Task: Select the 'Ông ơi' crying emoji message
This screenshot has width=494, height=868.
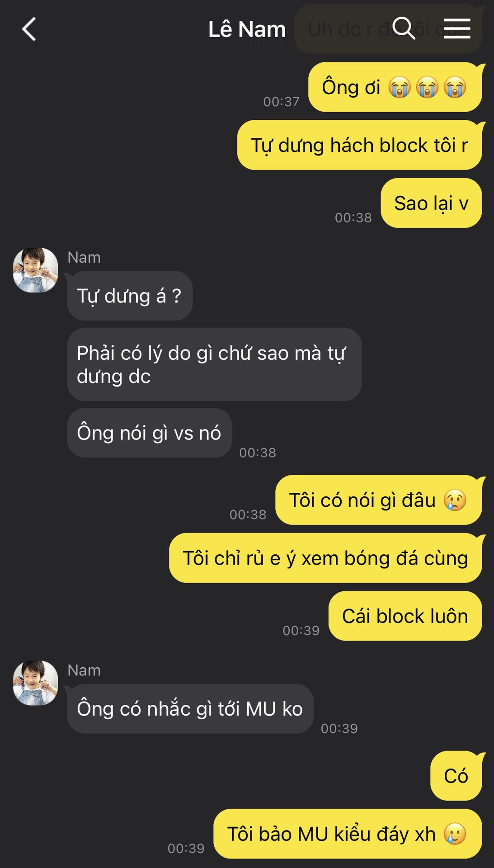Action: 395,87
